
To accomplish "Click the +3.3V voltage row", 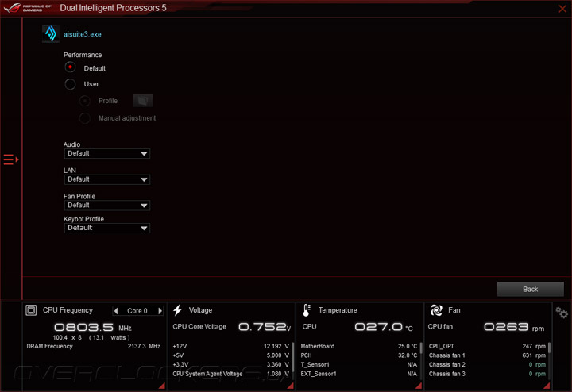I will (231, 364).
